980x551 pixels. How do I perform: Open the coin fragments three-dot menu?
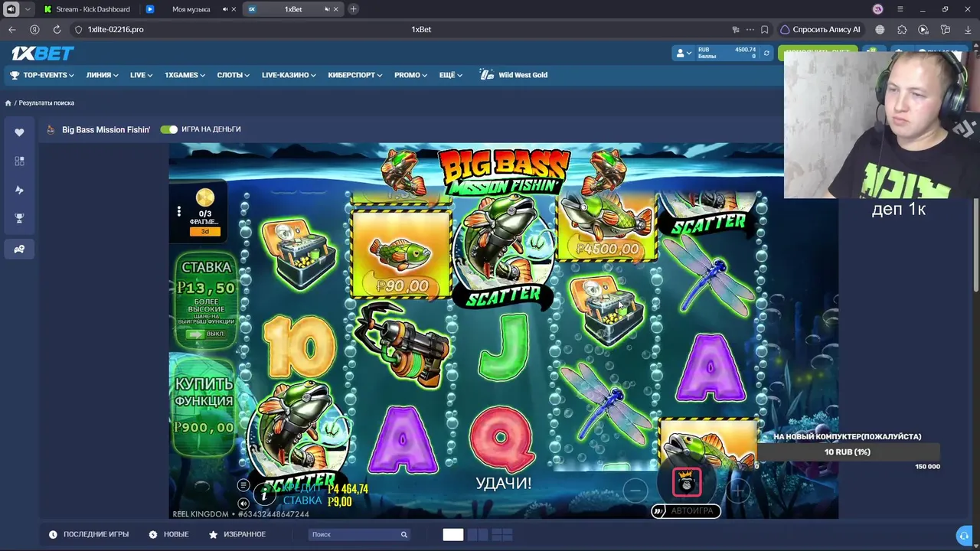[x=179, y=211]
